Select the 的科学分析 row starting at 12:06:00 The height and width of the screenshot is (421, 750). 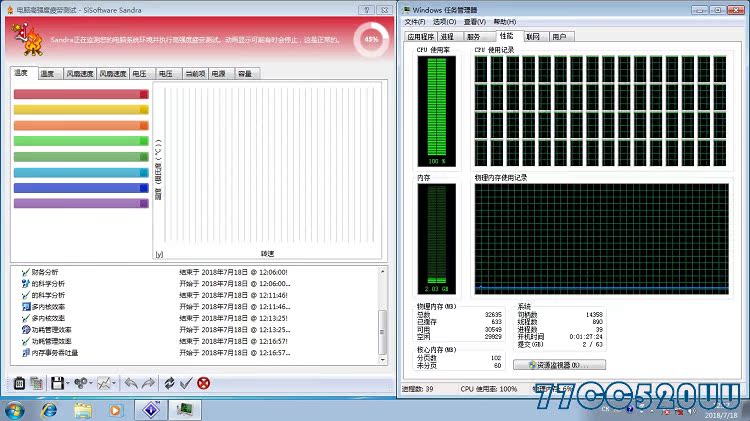(195, 284)
